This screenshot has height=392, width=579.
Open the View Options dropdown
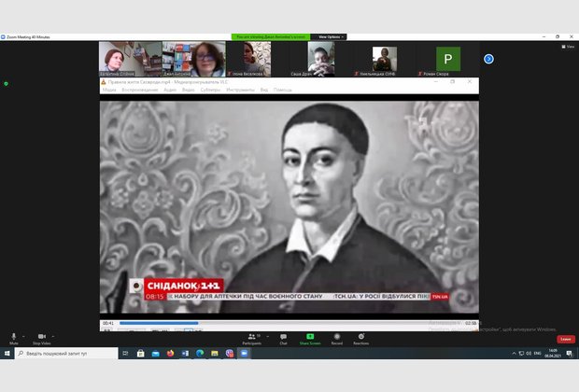pos(331,37)
